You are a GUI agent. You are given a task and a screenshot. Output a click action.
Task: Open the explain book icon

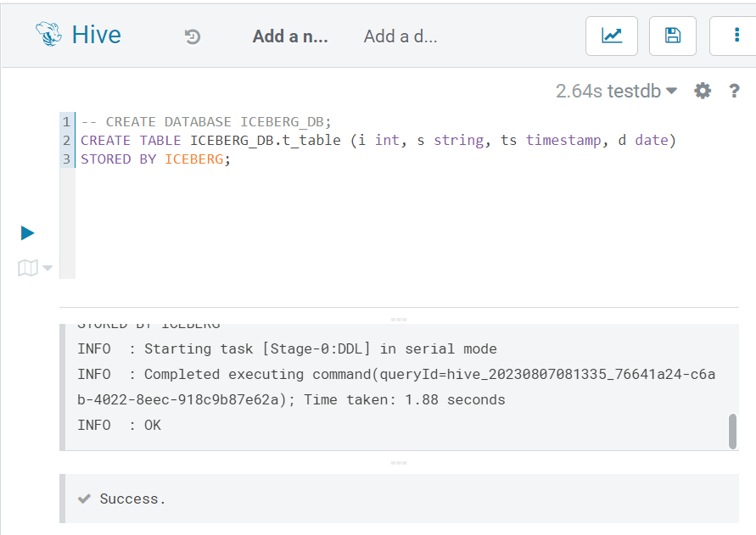click(28, 268)
